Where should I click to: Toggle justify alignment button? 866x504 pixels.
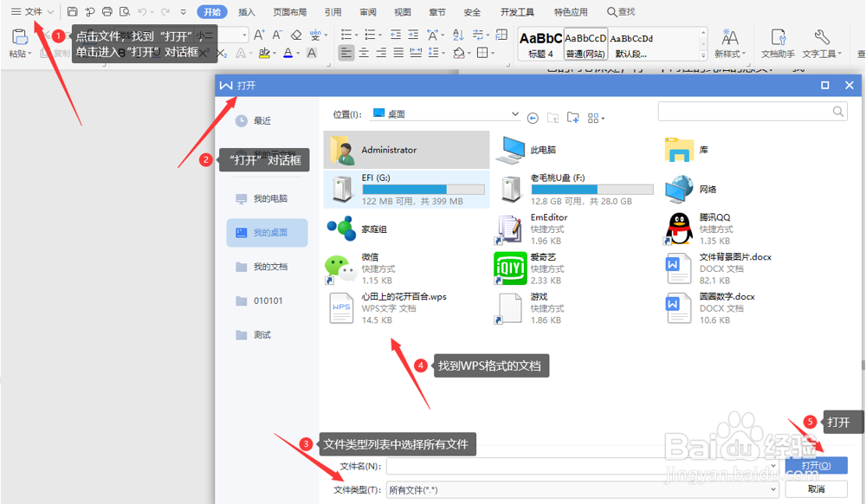tap(398, 53)
